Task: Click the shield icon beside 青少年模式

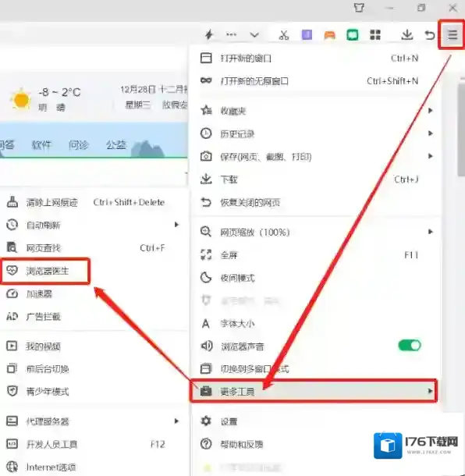Action: pos(12,391)
